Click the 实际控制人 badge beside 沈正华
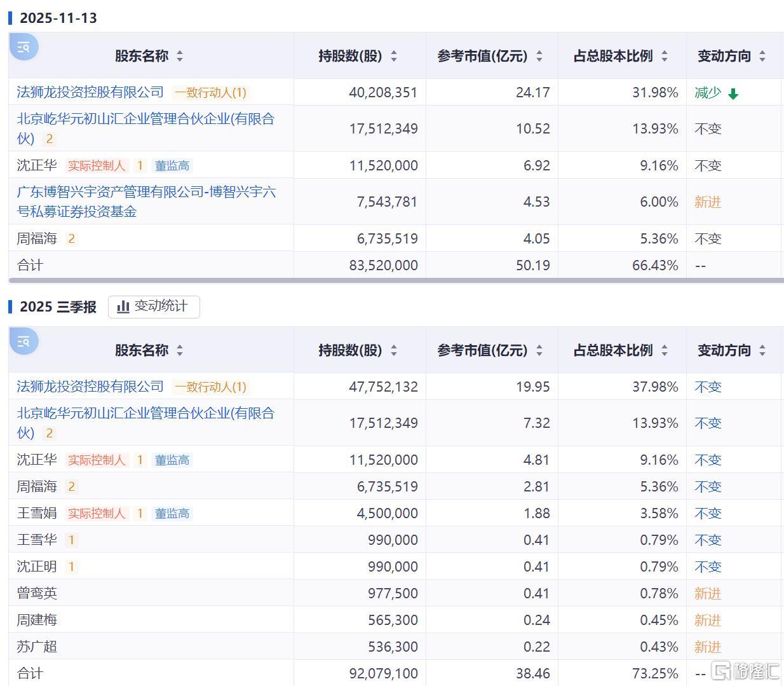 point(97,165)
